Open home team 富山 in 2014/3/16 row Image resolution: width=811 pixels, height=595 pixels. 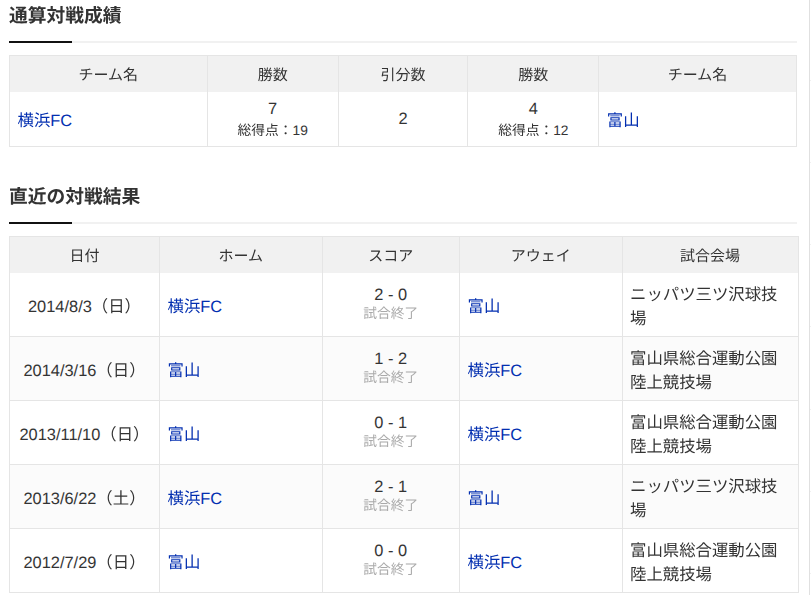click(184, 370)
